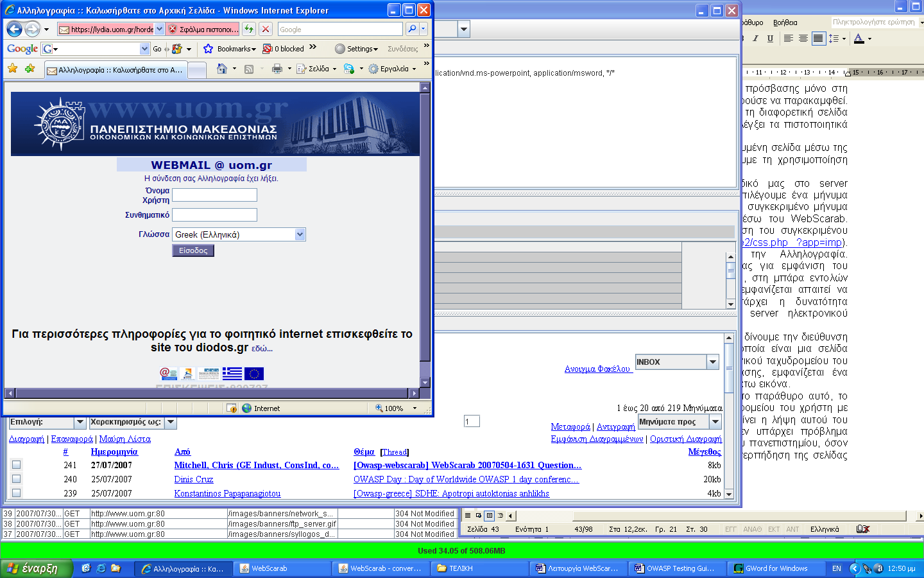Viewport: 924px width, 578px height.
Task: Tick checkbox for message 241
Action: 17,465
